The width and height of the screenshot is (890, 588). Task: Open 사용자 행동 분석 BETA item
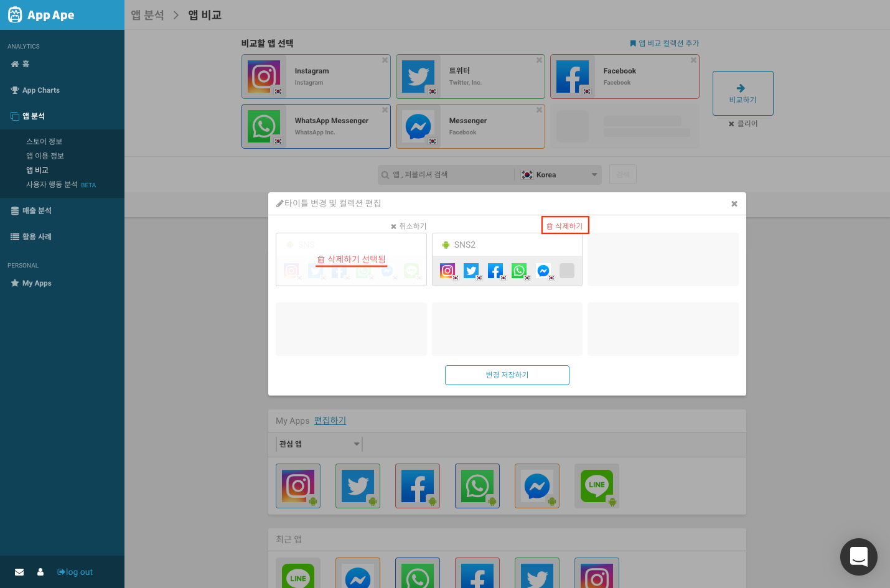tap(61, 185)
